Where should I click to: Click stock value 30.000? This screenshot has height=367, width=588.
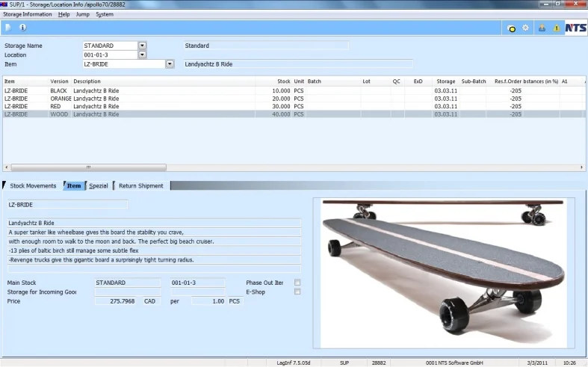point(281,106)
